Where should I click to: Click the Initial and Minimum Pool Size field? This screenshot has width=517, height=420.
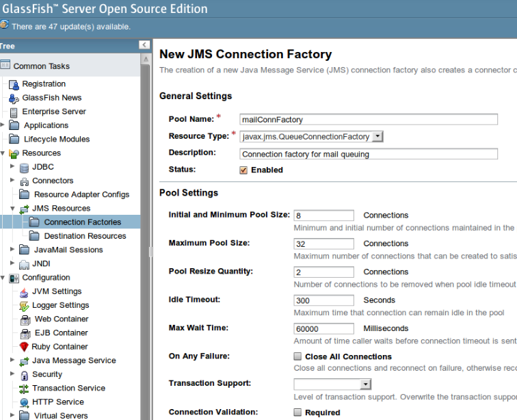pos(323,215)
